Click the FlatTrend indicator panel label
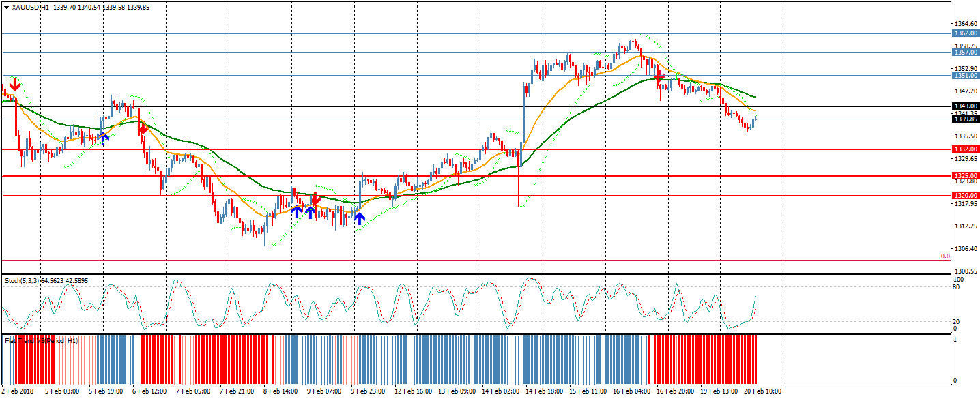 click(41, 340)
